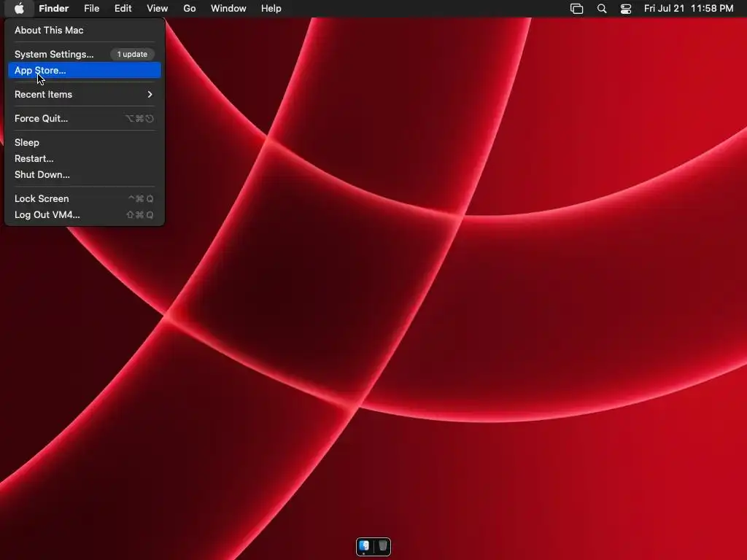This screenshot has width=747, height=560.
Task: Choose Force Quit from Apple menu
Action: (85, 119)
